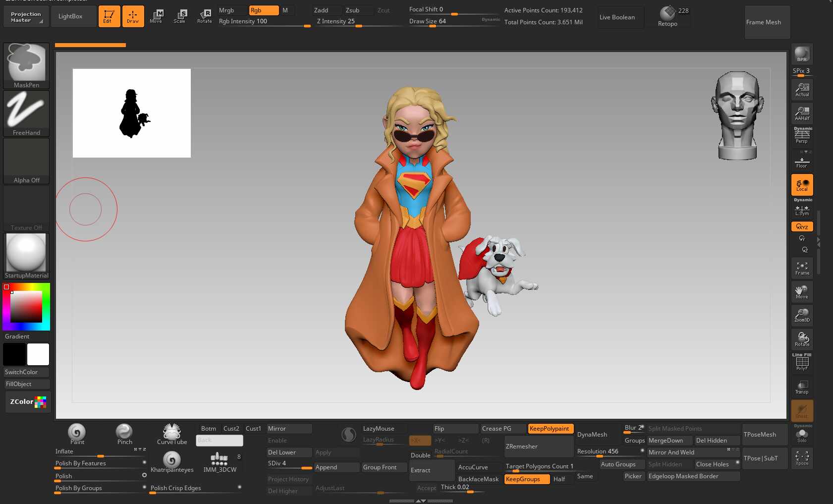Screen dimensions: 833x504
Task: Select the Pinch brush icon
Action: click(124, 432)
